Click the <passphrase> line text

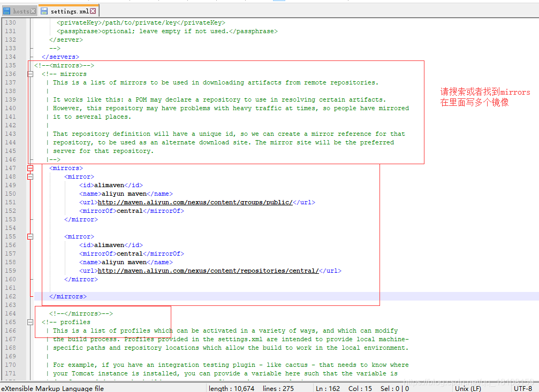pos(167,31)
